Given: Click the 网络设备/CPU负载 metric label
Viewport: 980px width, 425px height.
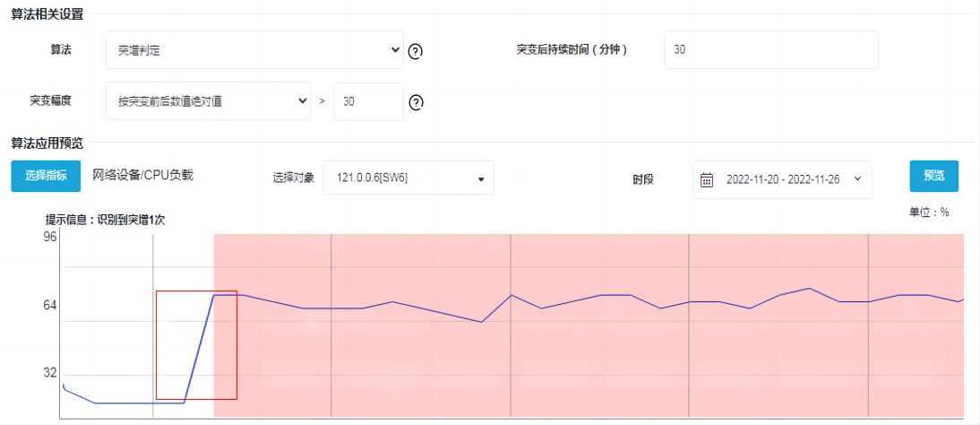Looking at the screenshot, I should pyautogui.click(x=143, y=175).
